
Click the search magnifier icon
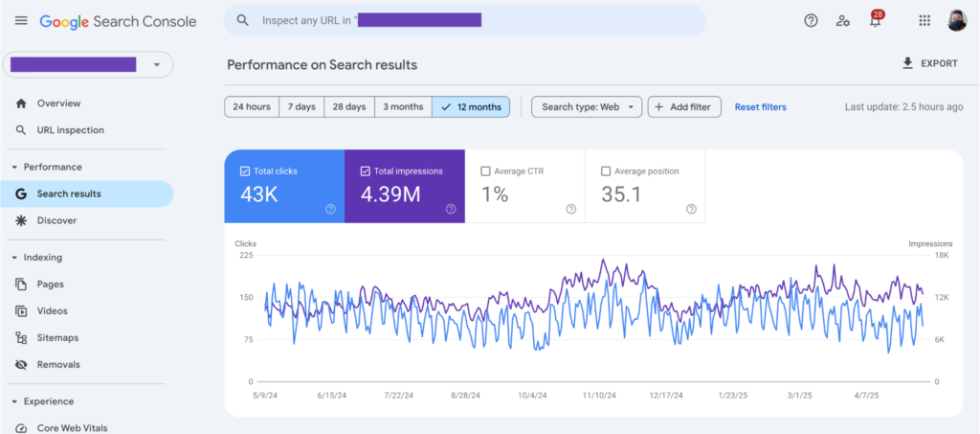[242, 20]
